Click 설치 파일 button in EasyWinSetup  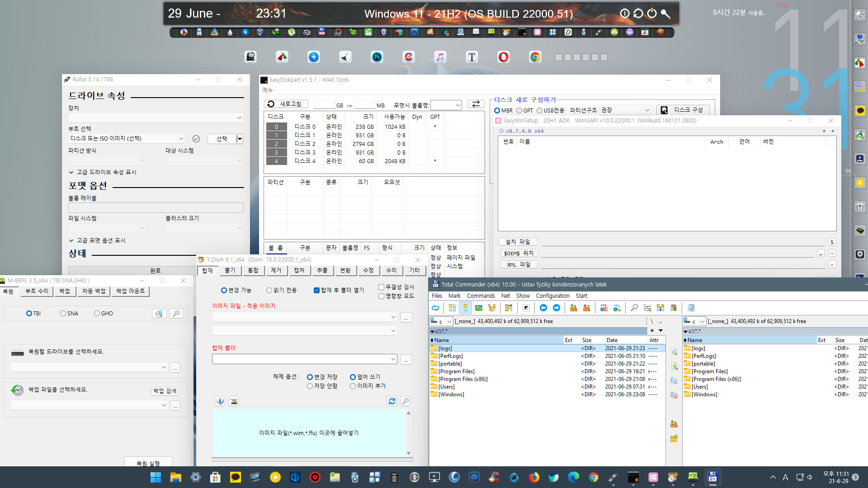click(x=518, y=242)
